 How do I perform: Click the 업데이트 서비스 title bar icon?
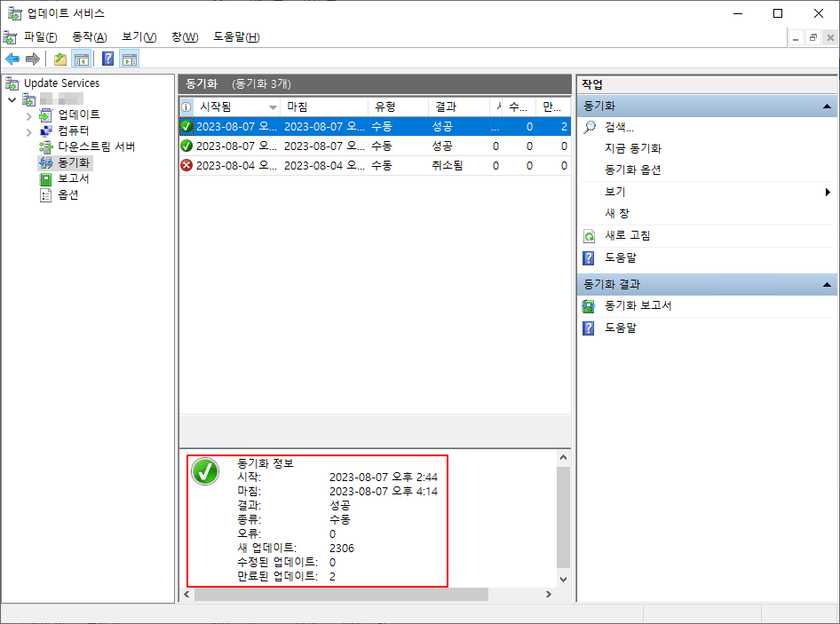pyautogui.click(x=14, y=12)
